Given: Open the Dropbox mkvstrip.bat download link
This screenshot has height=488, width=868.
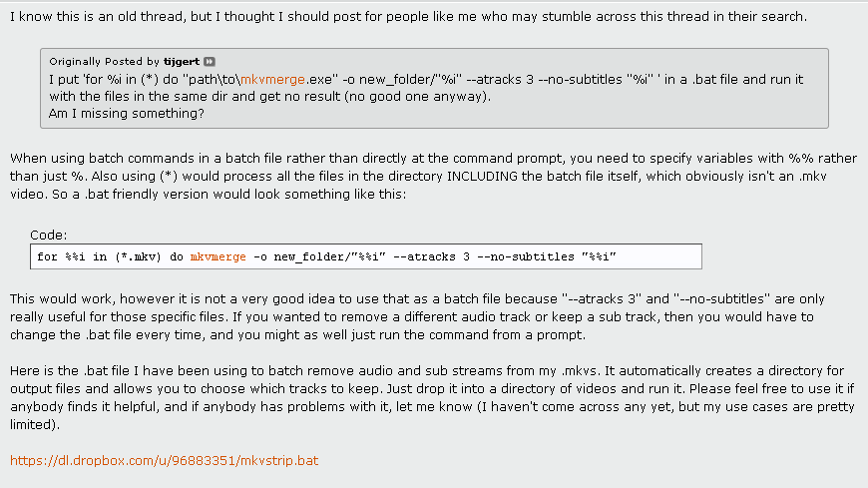Looking at the screenshot, I should tap(165, 461).
